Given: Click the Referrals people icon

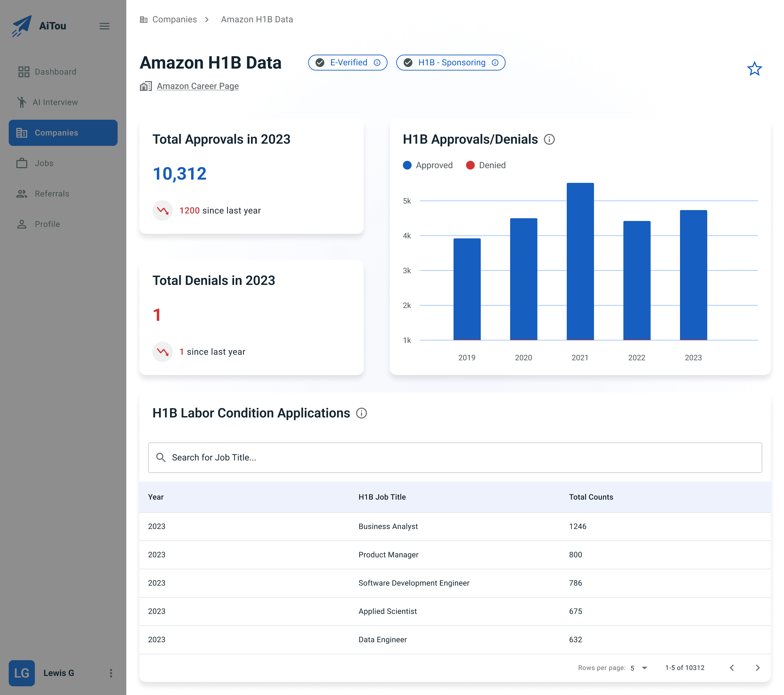Looking at the screenshot, I should (x=22, y=193).
